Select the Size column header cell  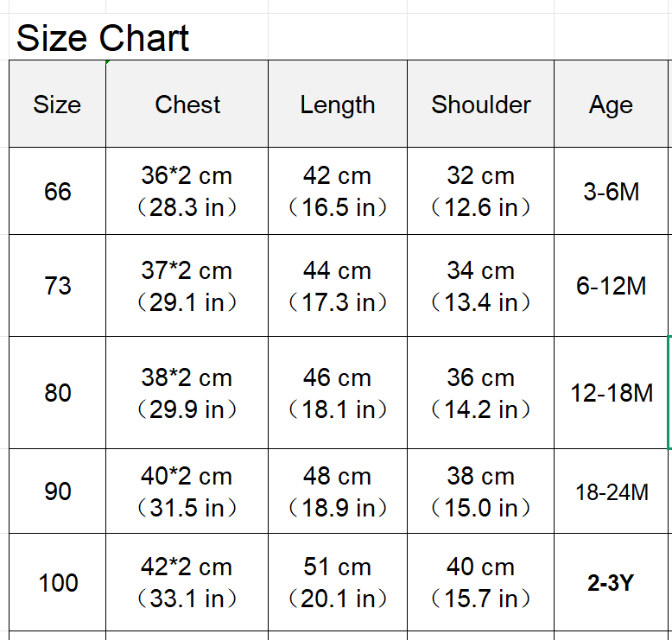click(x=57, y=105)
